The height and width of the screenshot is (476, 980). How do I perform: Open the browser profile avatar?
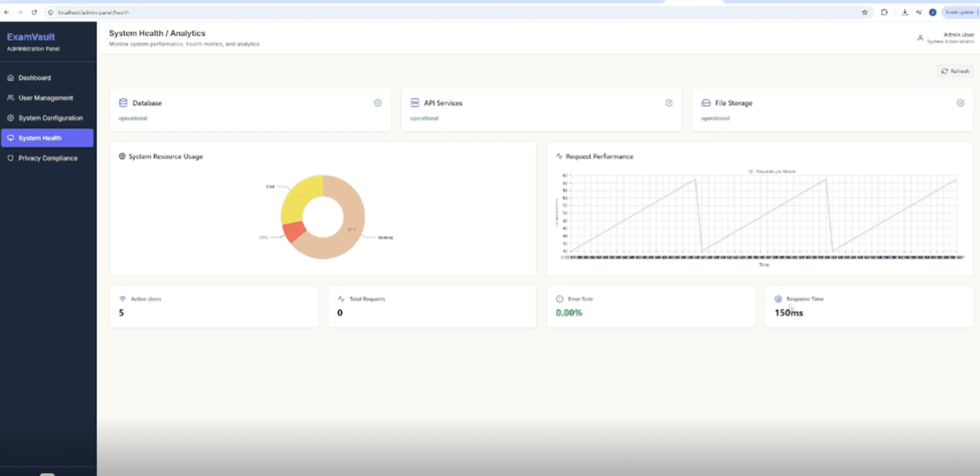[x=933, y=12]
